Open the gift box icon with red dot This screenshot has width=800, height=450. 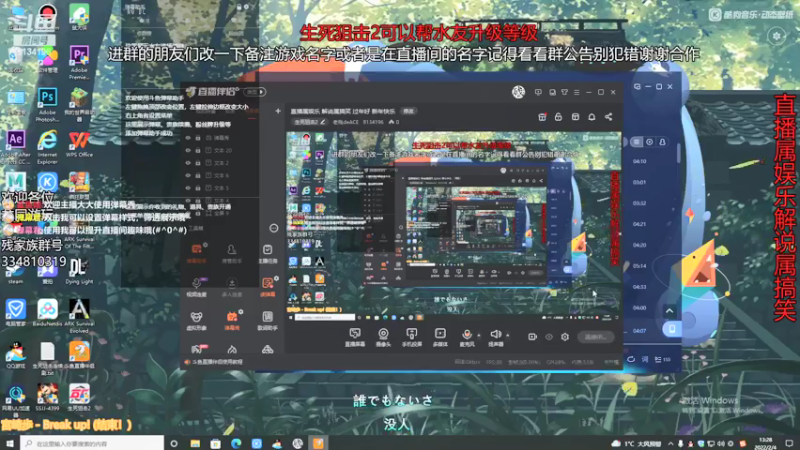pyautogui.click(x=542, y=117)
